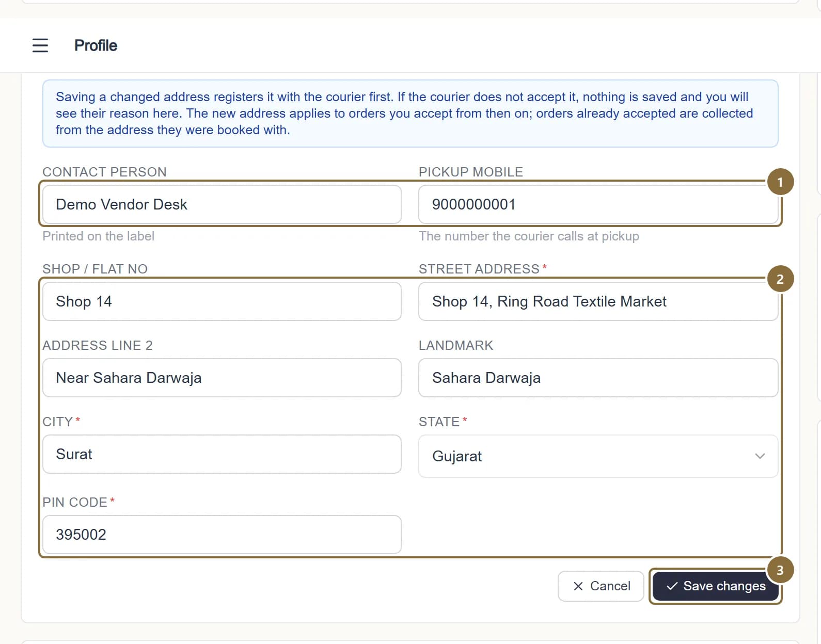Click the Pickup Mobile input field
821x644 pixels.
pyautogui.click(x=598, y=204)
